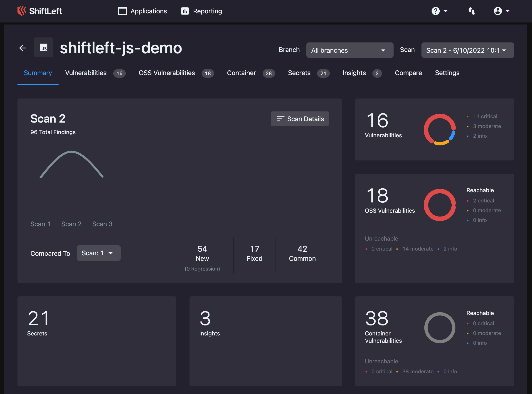Click the JS language file icon

click(43, 47)
